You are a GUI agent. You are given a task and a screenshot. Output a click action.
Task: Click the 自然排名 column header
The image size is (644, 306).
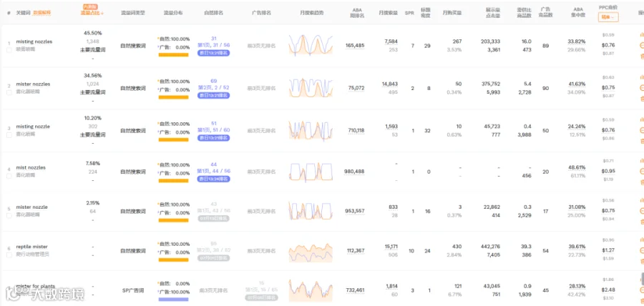pos(213,13)
